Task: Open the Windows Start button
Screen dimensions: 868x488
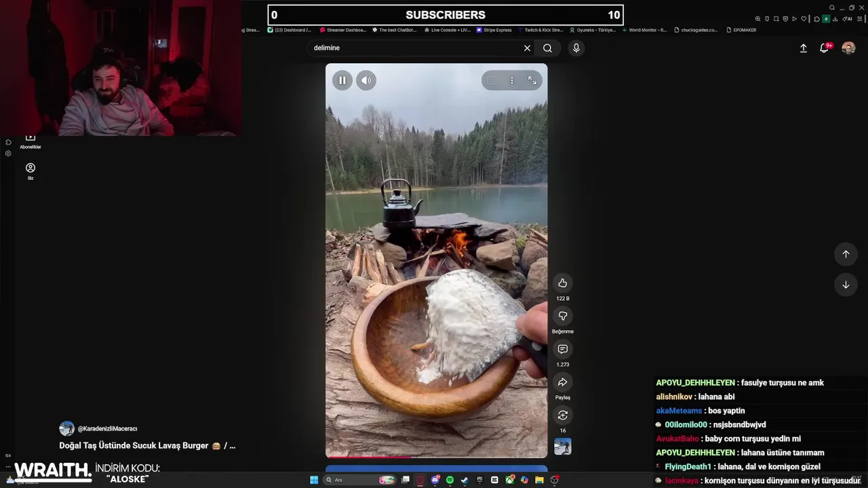Action: pyautogui.click(x=314, y=480)
